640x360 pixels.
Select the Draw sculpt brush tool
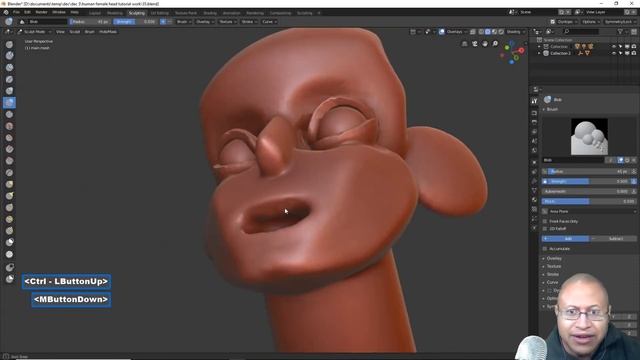tap(9, 44)
